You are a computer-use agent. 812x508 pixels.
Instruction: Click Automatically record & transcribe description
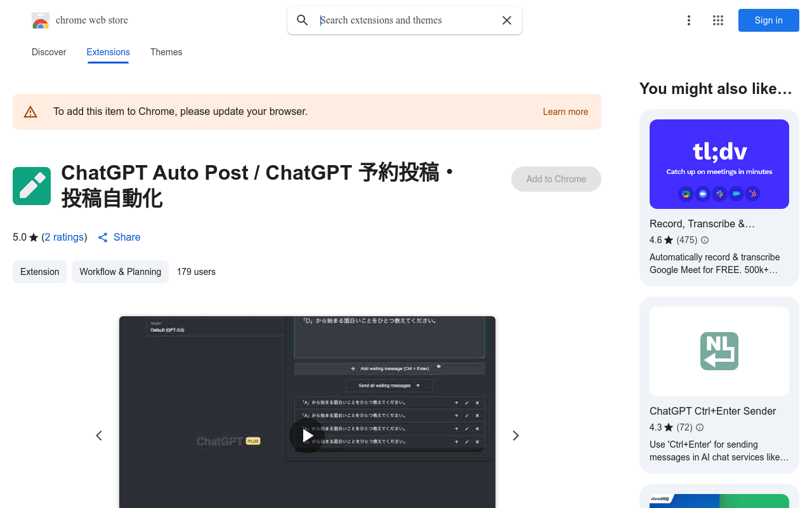[715, 264]
